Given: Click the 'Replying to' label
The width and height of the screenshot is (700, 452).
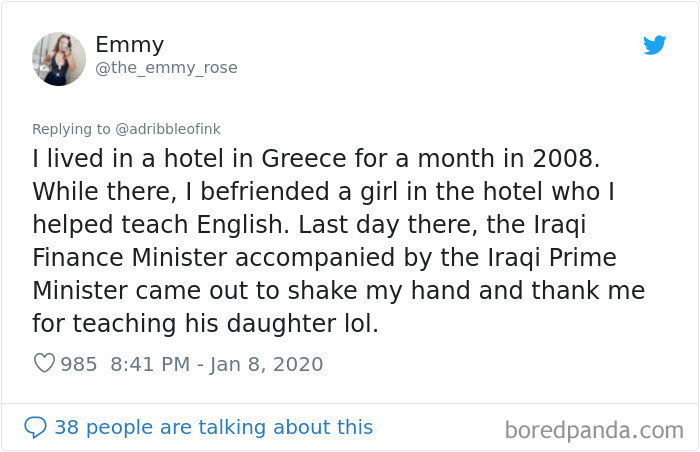Looking at the screenshot, I should pyautogui.click(x=70, y=129).
